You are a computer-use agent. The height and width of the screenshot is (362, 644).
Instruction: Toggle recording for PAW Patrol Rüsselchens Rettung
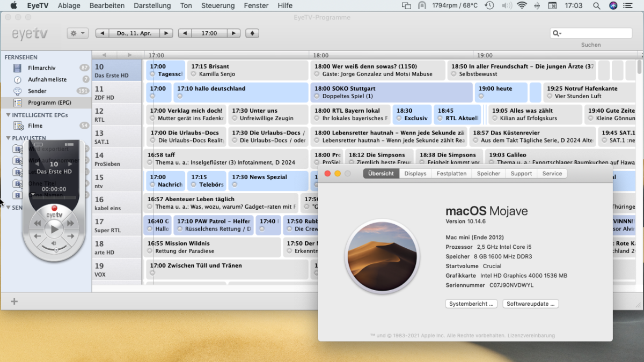click(180, 229)
